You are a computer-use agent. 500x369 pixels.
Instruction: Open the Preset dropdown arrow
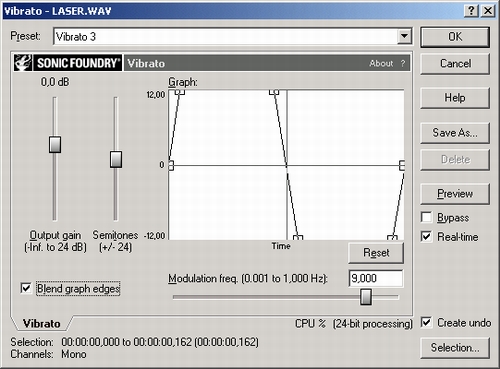pos(404,36)
